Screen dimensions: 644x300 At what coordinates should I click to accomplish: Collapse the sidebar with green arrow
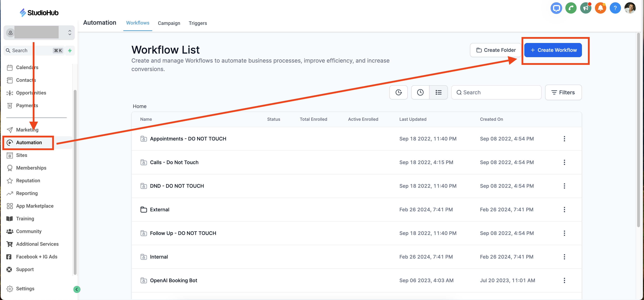click(x=77, y=289)
